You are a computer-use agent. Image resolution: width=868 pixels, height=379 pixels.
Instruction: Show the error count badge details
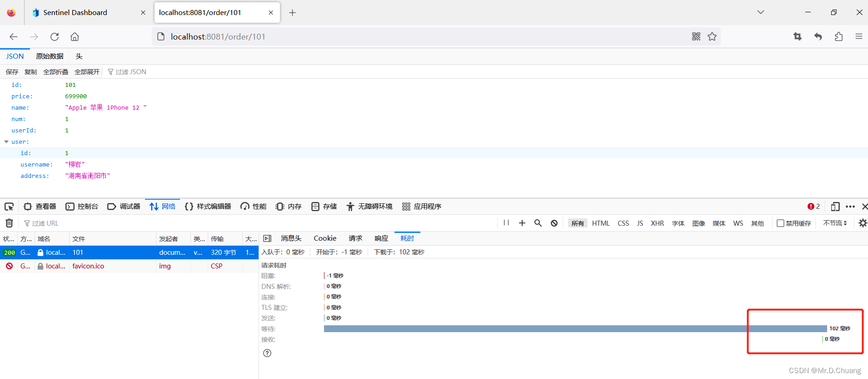[x=813, y=207]
